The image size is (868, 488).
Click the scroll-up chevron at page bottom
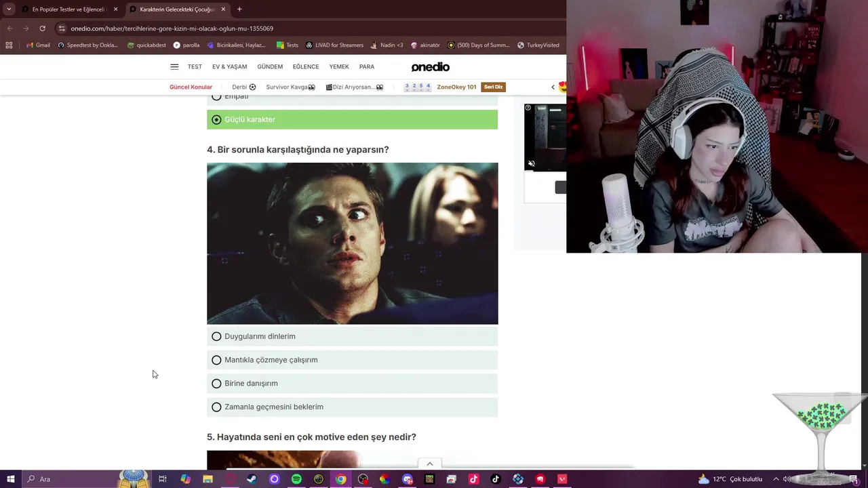coord(429,464)
